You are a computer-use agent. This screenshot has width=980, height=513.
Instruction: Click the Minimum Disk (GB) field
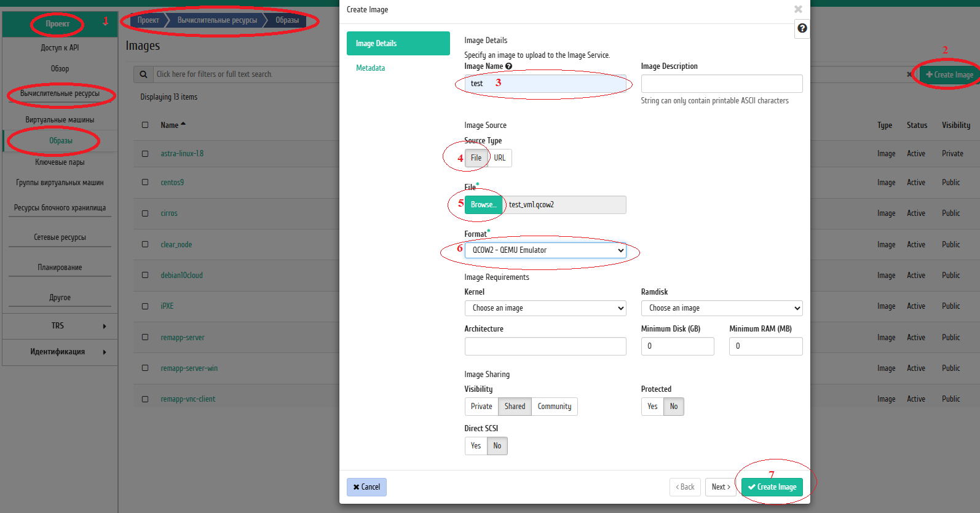(x=678, y=346)
